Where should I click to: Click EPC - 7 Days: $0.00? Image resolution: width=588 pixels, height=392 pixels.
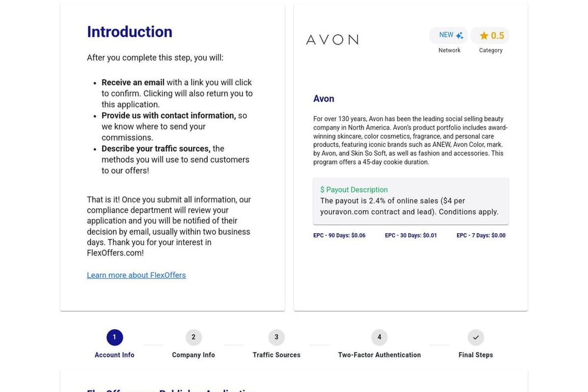[481, 236]
